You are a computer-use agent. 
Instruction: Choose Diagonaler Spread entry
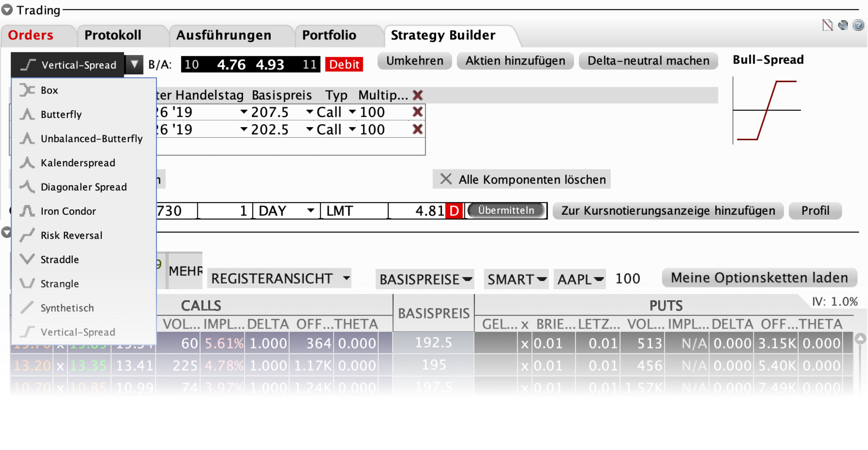pyautogui.click(x=84, y=187)
